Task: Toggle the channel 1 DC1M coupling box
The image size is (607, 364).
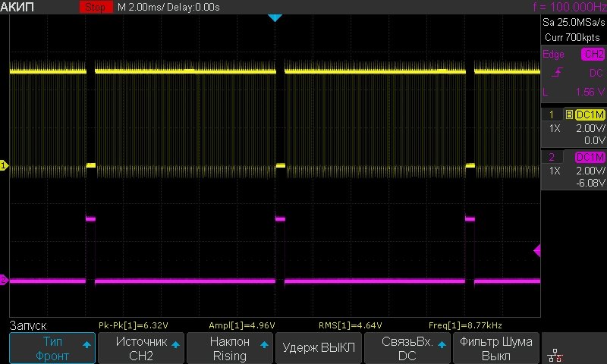Action: click(x=590, y=115)
